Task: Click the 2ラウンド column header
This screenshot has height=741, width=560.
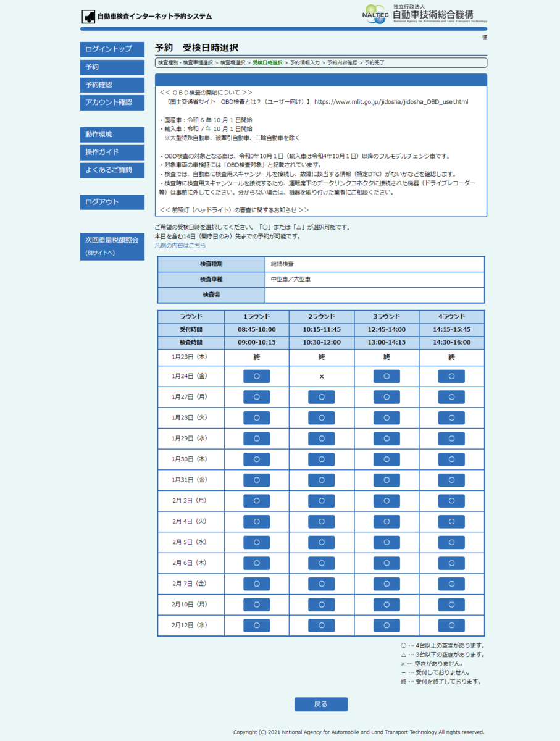Action: 322,317
